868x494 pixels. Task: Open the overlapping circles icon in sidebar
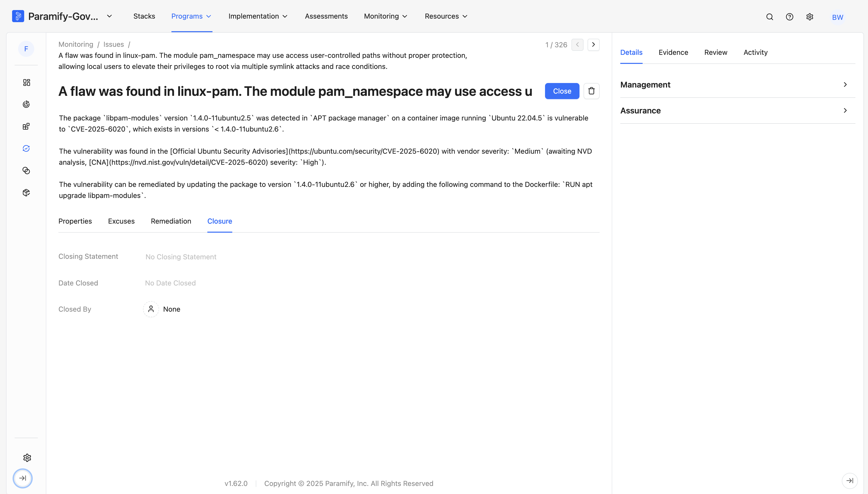pyautogui.click(x=26, y=170)
